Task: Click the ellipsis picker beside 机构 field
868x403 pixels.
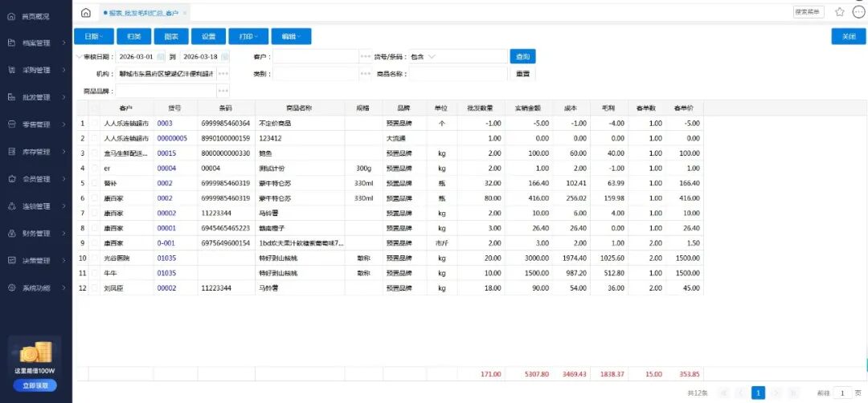Action: pyautogui.click(x=223, y=74)
